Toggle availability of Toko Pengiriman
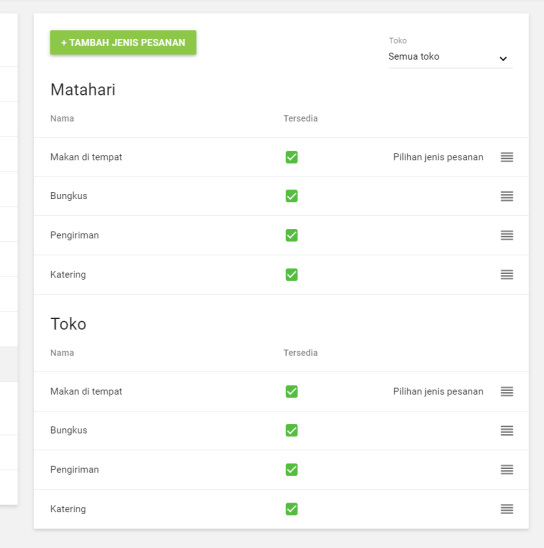Image resolution: width=544 pixels, height=548 pixels. pos(292,470)
